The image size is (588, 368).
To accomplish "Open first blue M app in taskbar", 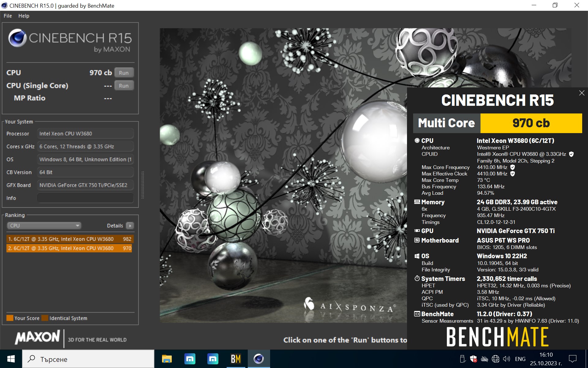I will (190, 359).
